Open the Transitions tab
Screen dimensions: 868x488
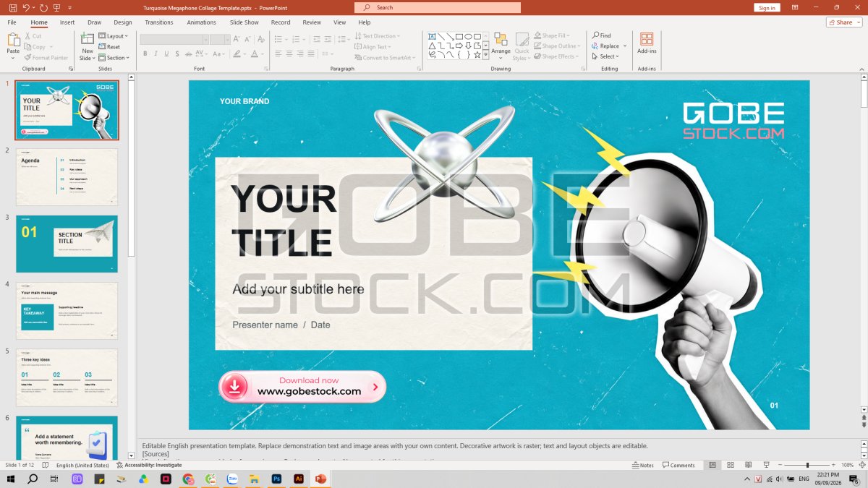click(159, 22)
